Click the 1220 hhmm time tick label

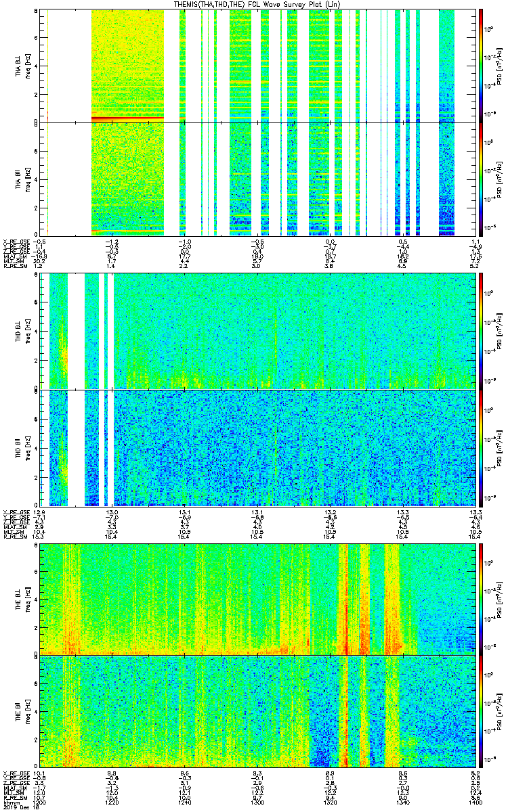click(x=112, y=802)
